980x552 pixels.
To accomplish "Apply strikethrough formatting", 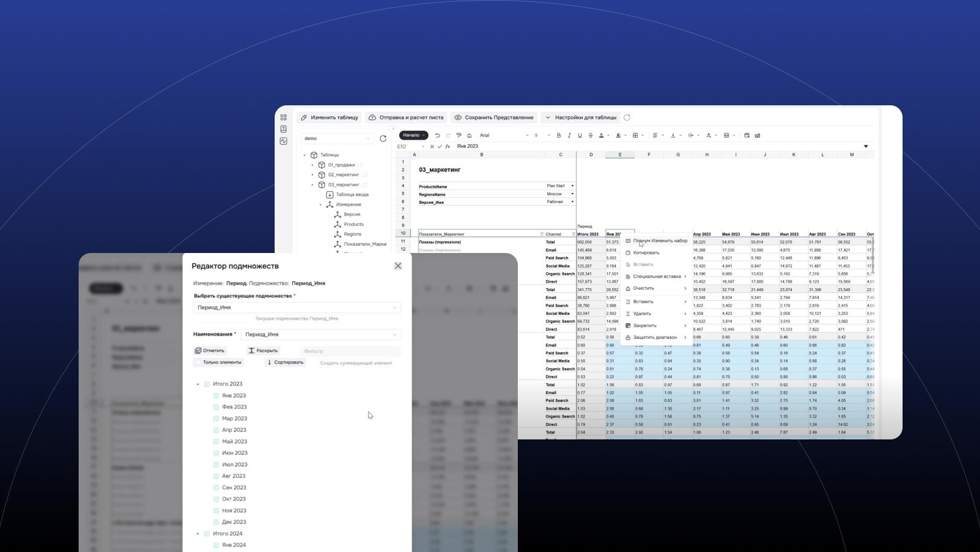I will click(x=590, y=136).
